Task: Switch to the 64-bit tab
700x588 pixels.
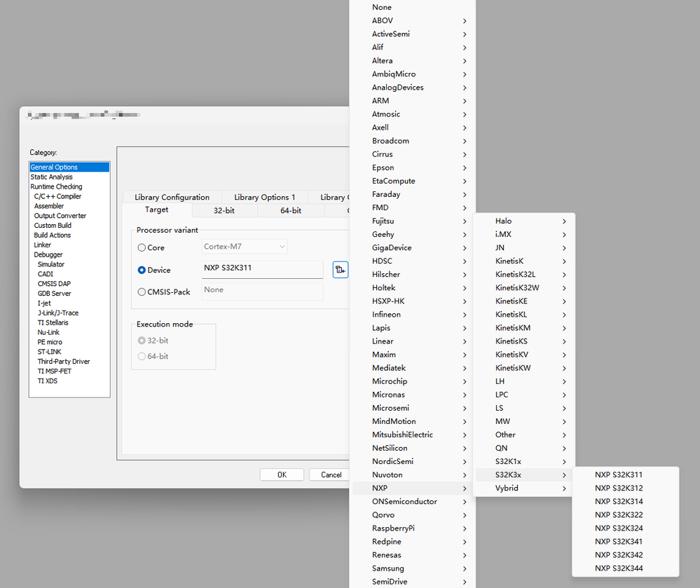Action: [x=290, y=210]
